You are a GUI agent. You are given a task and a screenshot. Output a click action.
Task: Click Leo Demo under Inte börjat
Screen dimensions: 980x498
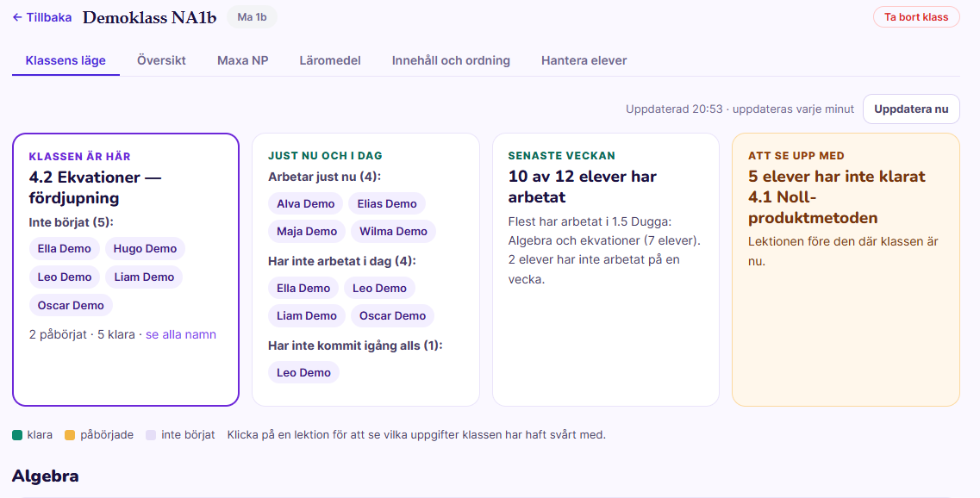click(x=65, y=277)
